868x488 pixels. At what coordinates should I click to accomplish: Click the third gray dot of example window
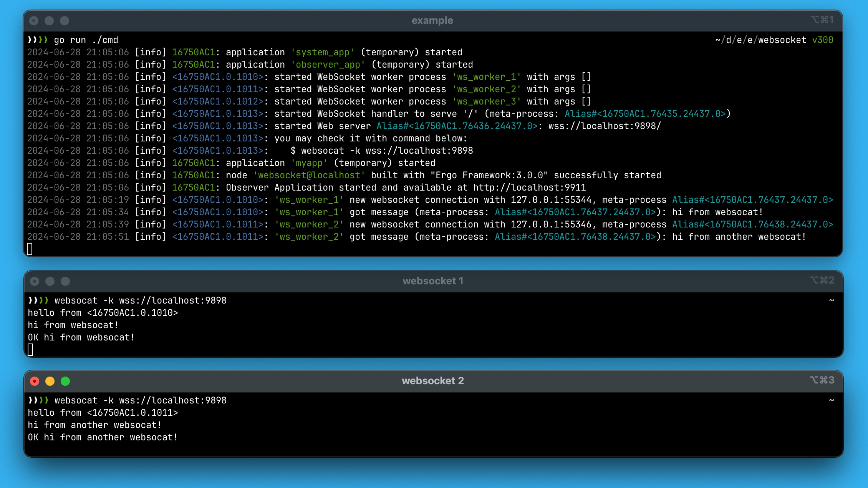click(x=65, y=21)
